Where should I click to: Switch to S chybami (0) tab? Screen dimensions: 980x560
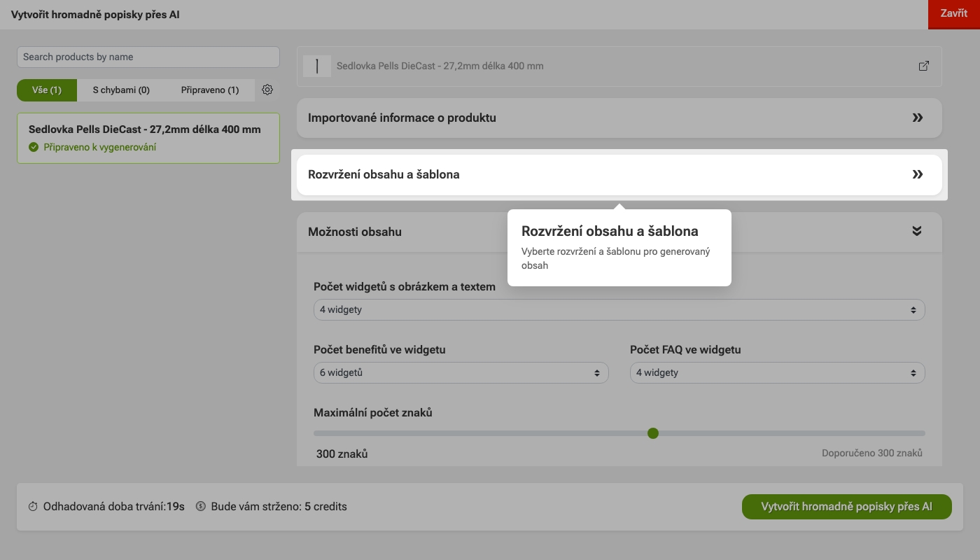(121, 90)
